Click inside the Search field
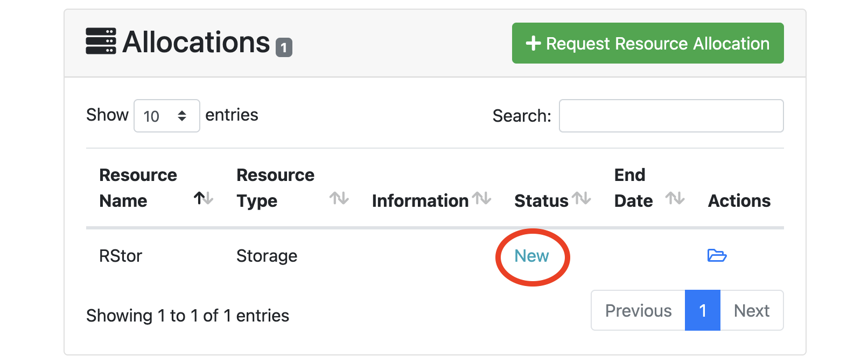 [x=670, y=115]
